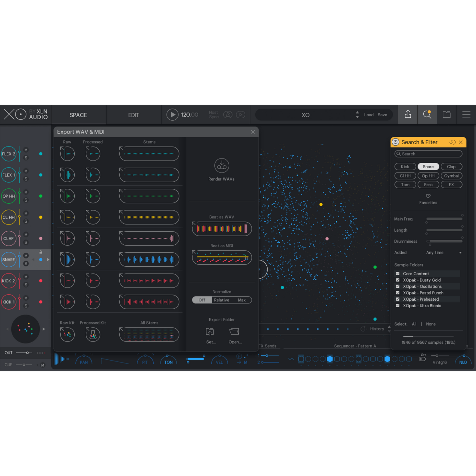Toggle the Search & Filter power button

[396, 142]
